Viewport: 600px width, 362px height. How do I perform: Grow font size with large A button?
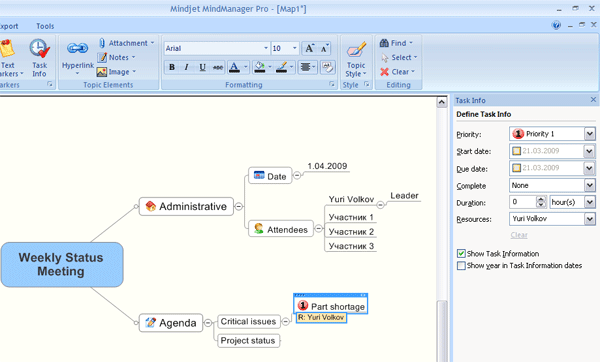click(x=309, y=48)
